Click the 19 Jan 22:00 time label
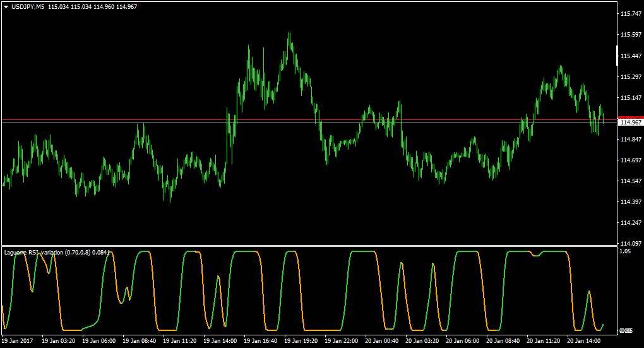644x348 pixels. pos(342,340)
